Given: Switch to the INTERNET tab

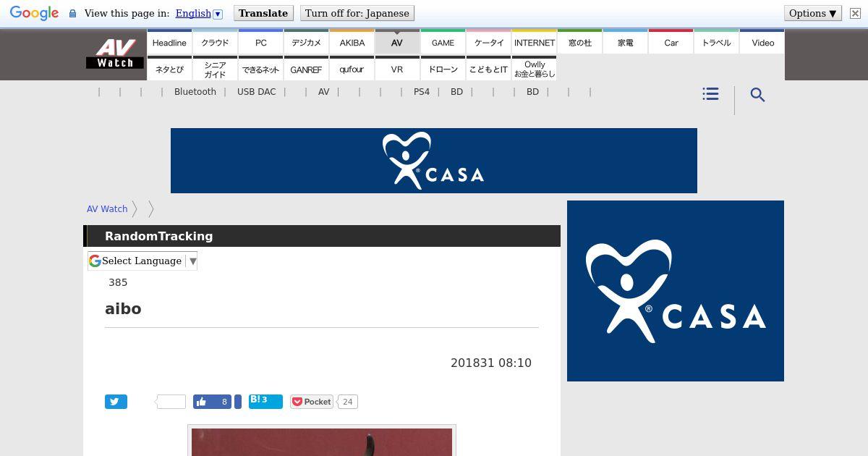Looking at the screenshot, I should click(534, 42).
